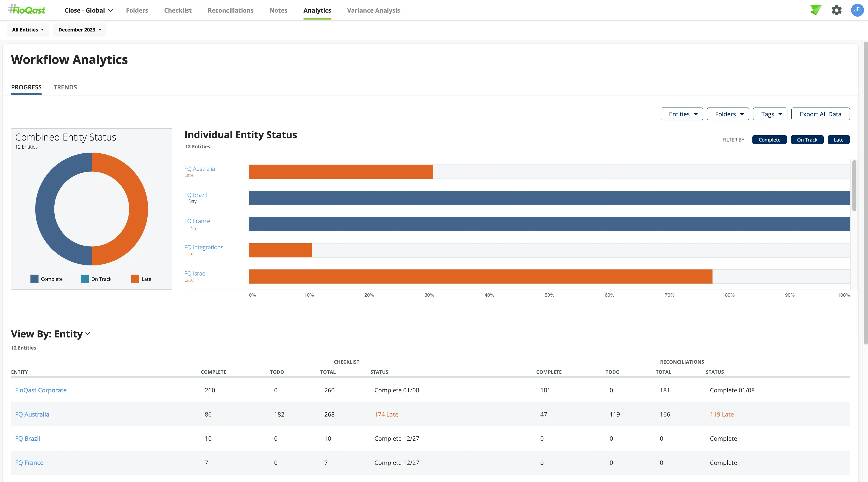
Task: Open the JD user avatar menu
Action: 857,10
